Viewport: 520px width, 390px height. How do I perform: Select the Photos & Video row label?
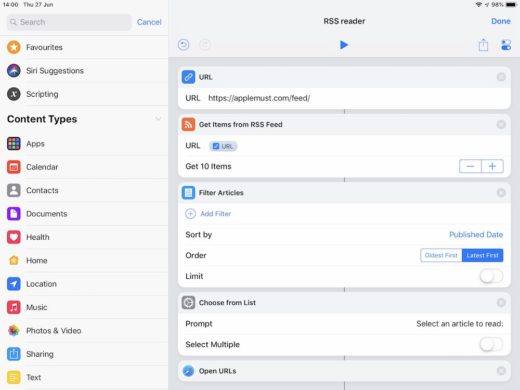pyautogui.click(x=53, y=331)
